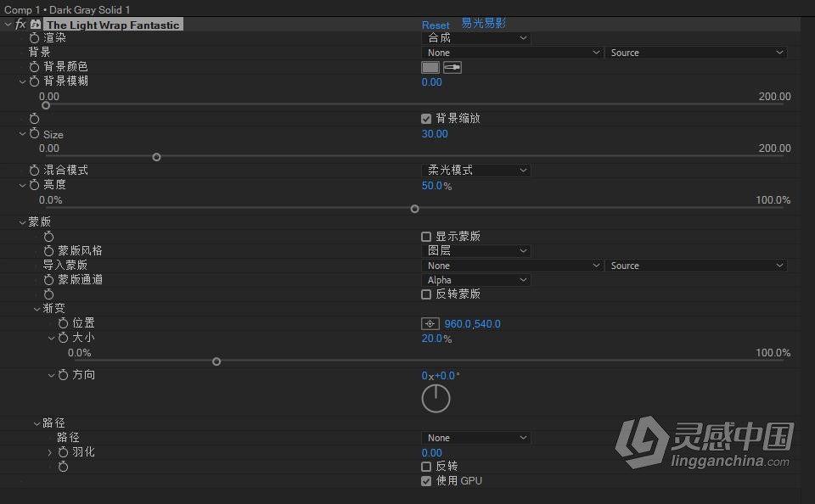Click the 位置 point crosshair button
Image resolution: width=815 pixels, height=504 pixels.
tap(430, 324)
